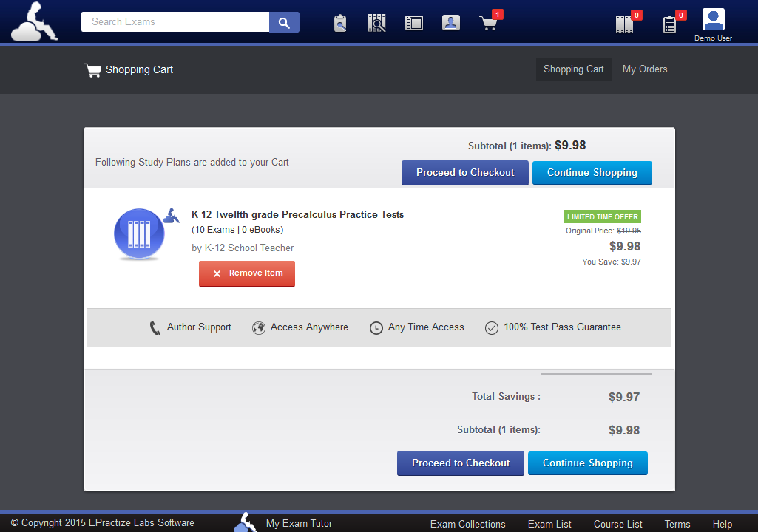Open Exam Collections footer link

coord(467,524)
